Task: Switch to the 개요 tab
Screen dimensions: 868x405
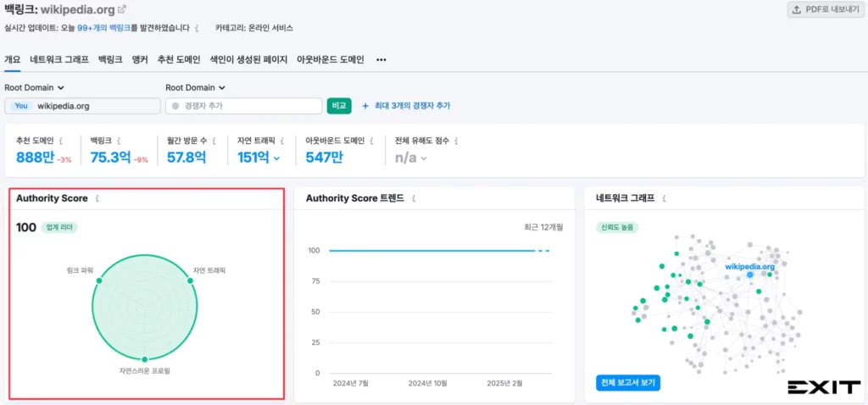Action: pyautogui.click(x=12, y=60)
